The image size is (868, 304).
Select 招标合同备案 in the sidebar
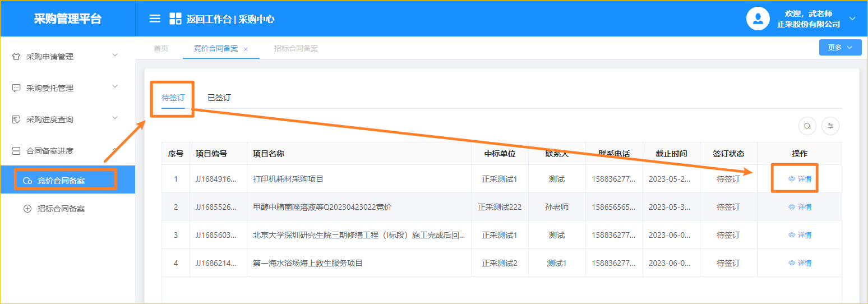(61, 209)
